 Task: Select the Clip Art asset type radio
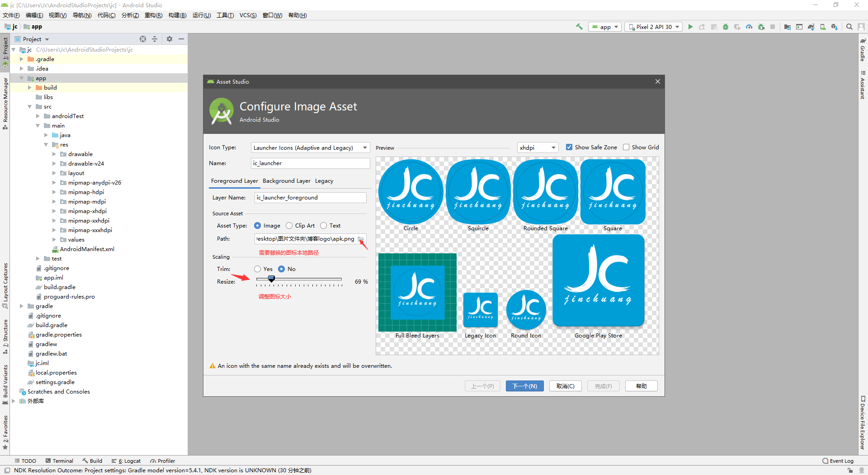(x=289, y=225)
